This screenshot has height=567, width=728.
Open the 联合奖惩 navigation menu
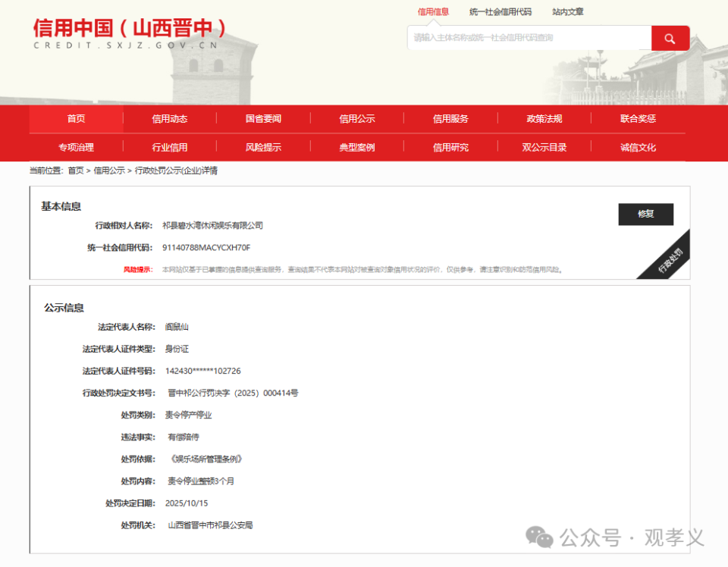point(638,118)
